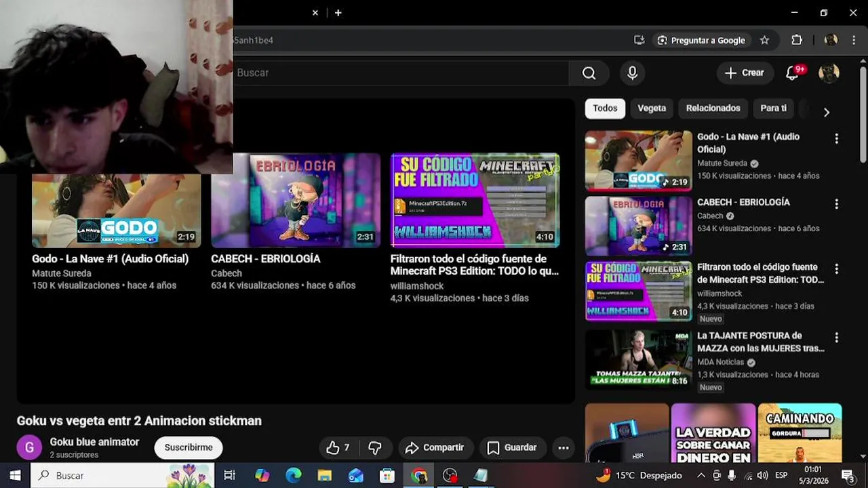Screen dimensions: 868x488
Task: Open Outlook from taskbar
Action: (x=355, y=476)
